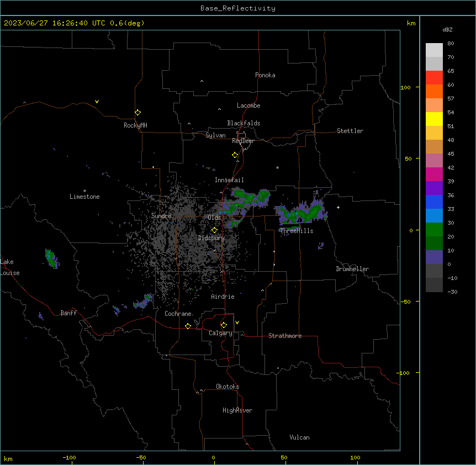
Task: Click the Vulcan label
Action: (300, 437)
